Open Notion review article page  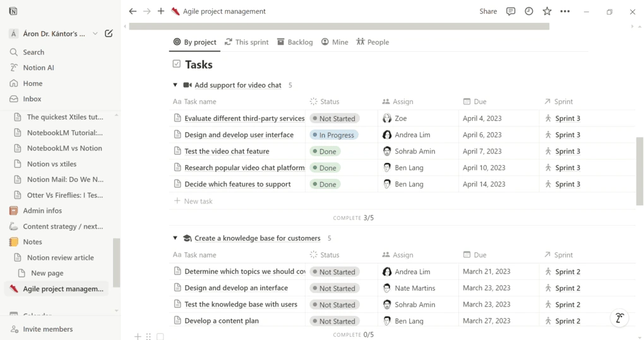(61, 257)
